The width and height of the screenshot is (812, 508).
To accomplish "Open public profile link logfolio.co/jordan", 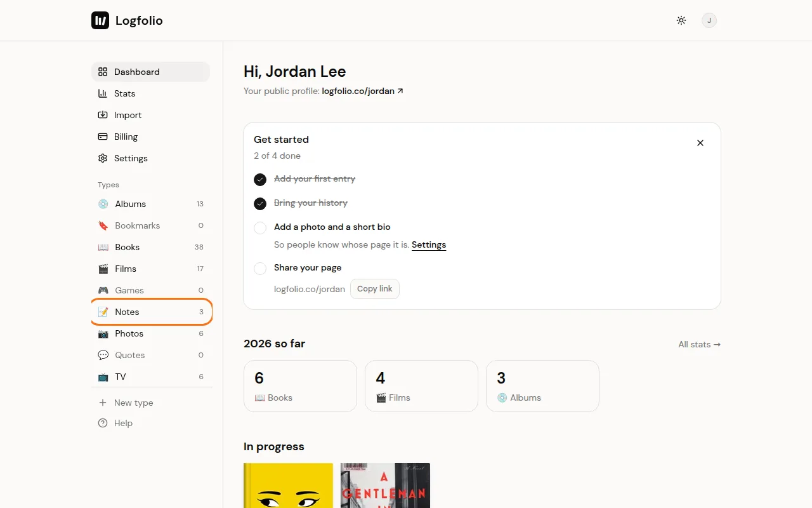I will (362, 91).
